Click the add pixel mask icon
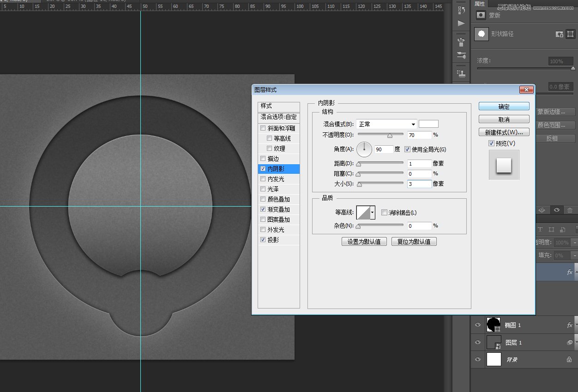Image resolution: width=578 pixels, height=392 pixels. click(559, 34)
